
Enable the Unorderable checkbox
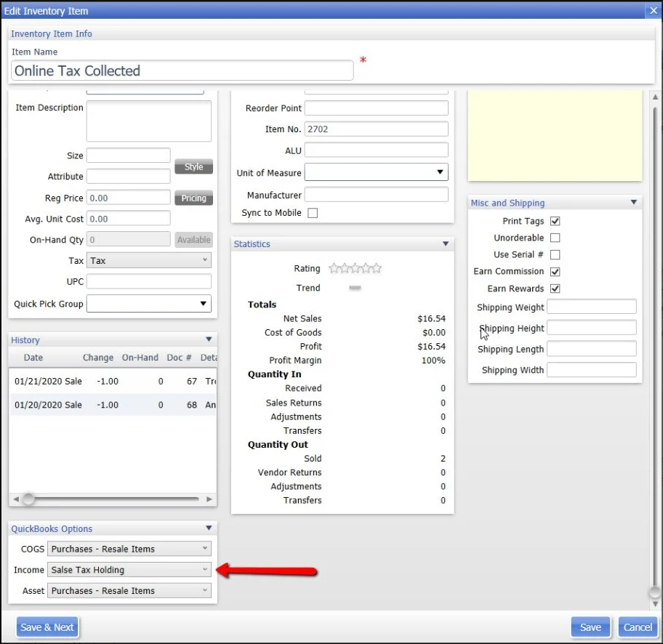pyautogui.click(x=555, y=238)
